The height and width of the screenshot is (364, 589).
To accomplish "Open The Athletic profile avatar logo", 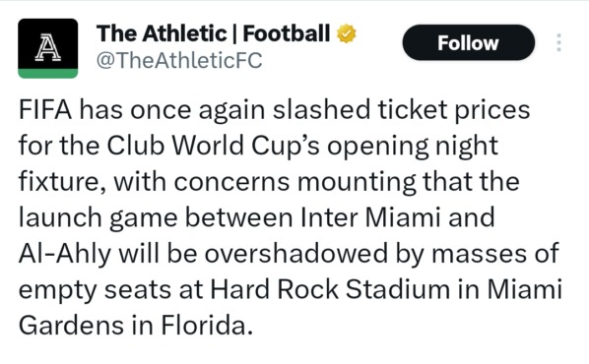I will click(47, 48).
